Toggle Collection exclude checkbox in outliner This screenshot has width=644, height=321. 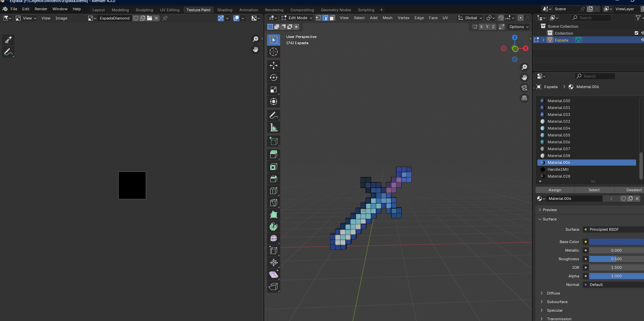(636, 33)
